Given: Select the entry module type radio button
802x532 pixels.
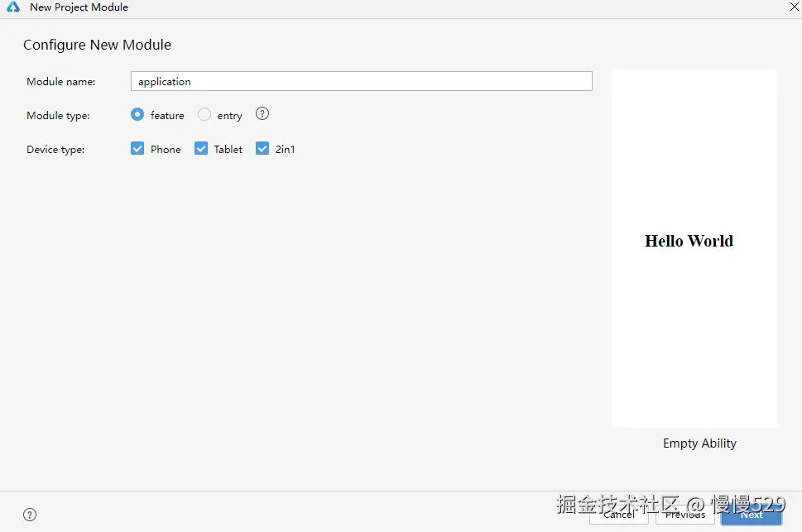Looking at the screenshot, I should pyautogui.click(x=204, y=115).
